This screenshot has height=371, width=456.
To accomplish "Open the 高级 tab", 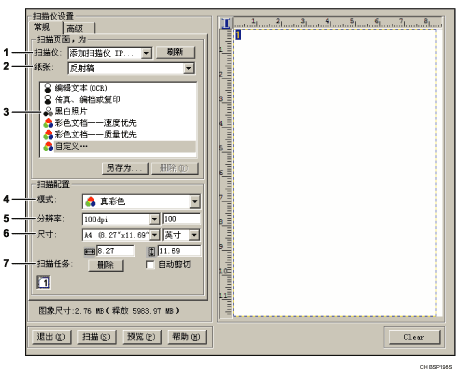I will (79, 28).
